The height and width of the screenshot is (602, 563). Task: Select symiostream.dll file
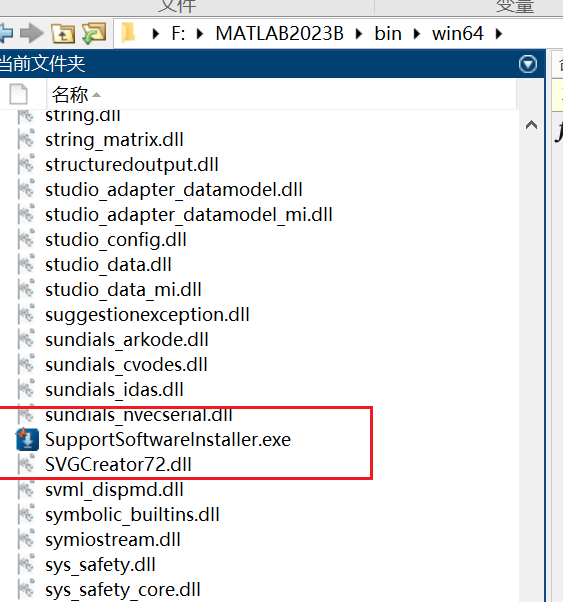(113, 540)
